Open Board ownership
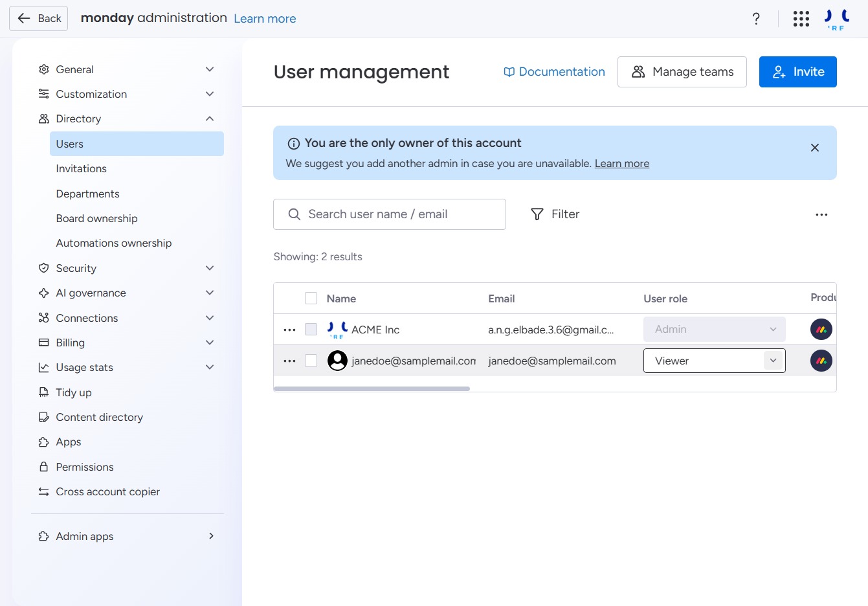The height and width of the screenshot is (606, 868). (96, 218)
